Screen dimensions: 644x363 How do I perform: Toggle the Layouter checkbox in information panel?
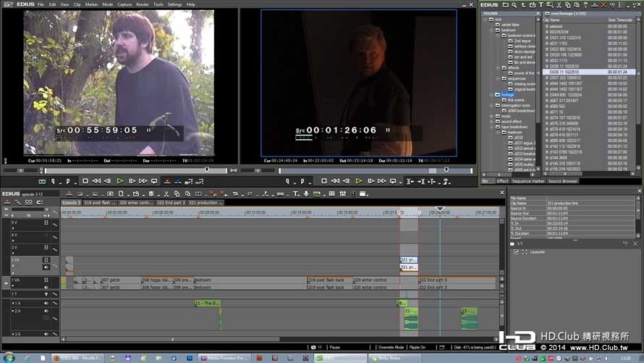(516, 251)
